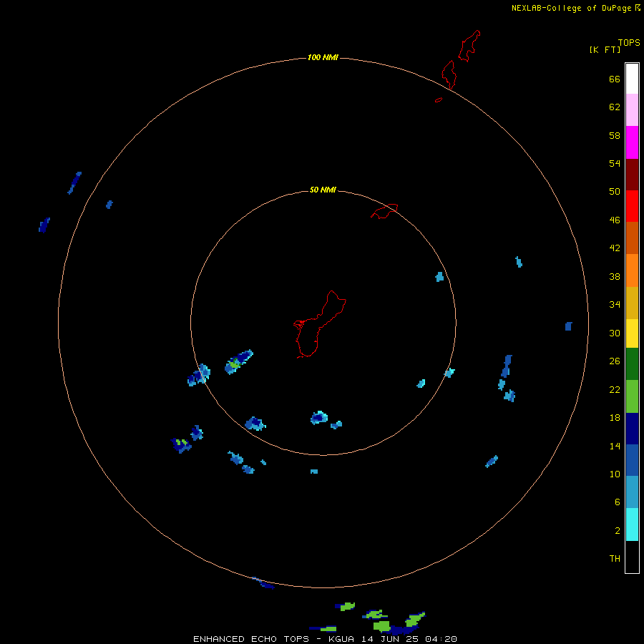Click the cyan legend swatch

tap(632, 525)
